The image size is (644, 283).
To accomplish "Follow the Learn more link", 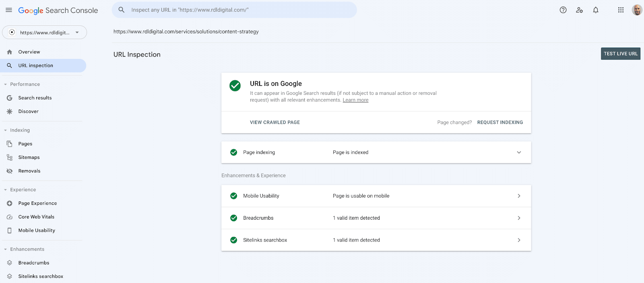I will (x=355, y=100).
